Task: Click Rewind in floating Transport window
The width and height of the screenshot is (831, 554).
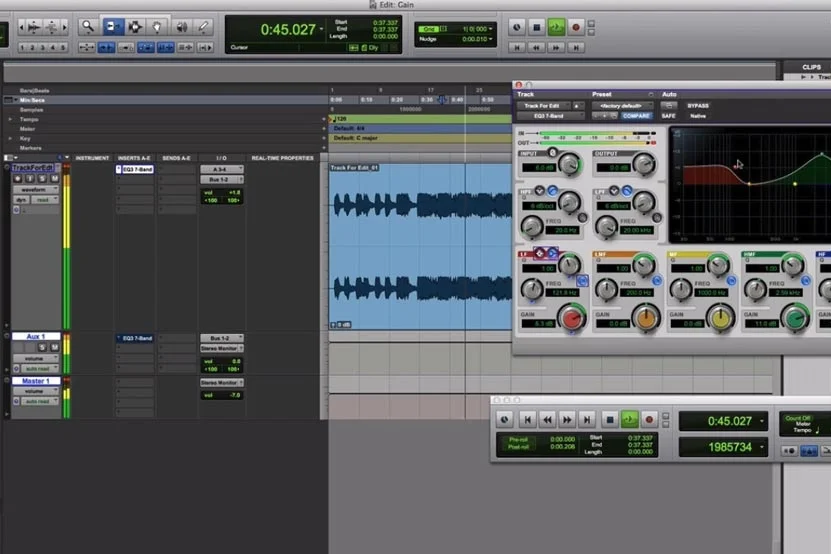Action: coord(547,420)
